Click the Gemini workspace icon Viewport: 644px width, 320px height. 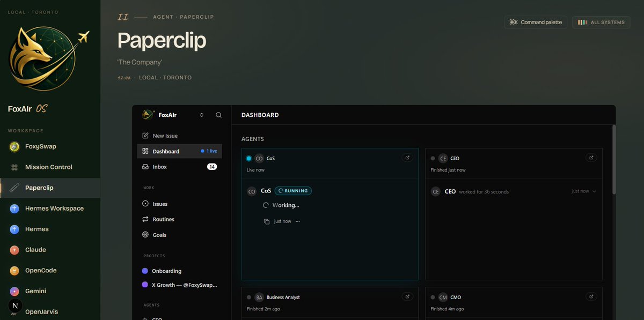14,291
